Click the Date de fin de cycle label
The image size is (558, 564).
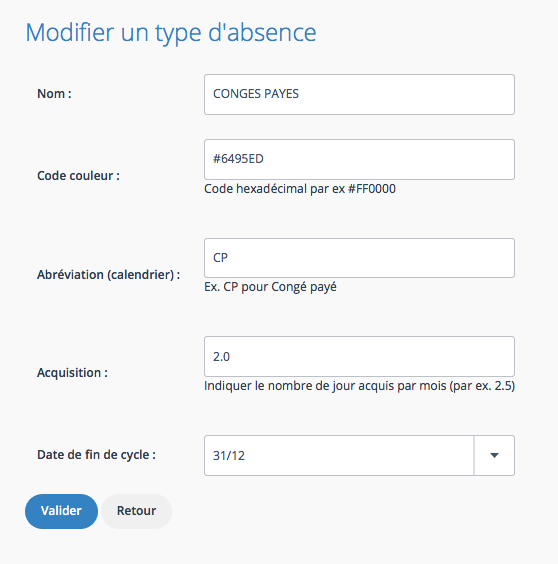96,455
